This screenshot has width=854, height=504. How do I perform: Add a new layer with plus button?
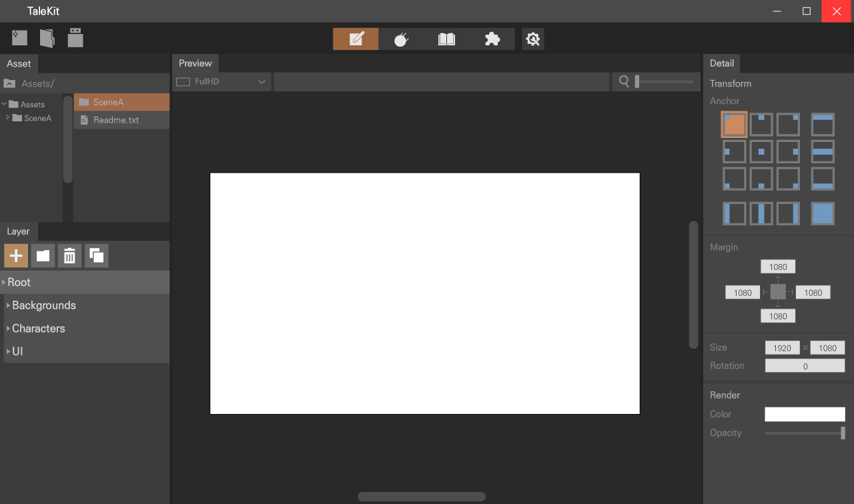coord(16,255)
